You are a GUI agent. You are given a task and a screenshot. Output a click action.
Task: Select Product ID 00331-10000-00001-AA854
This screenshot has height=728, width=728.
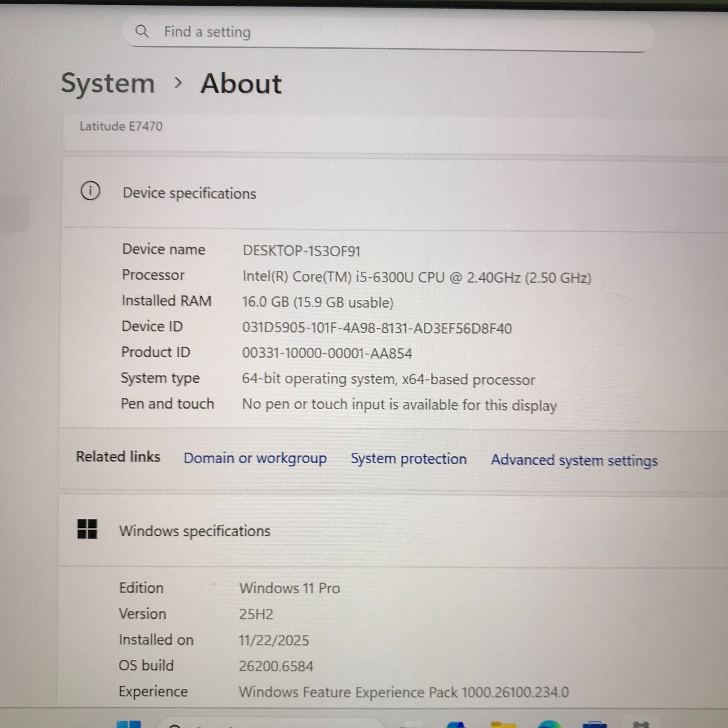[x=327, y=353]
